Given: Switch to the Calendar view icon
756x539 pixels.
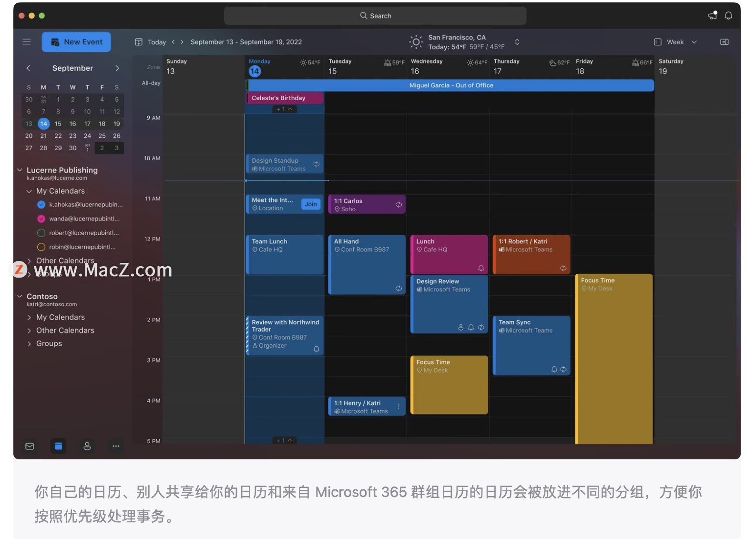Looking at the screenshot, I should click(58, 446).
